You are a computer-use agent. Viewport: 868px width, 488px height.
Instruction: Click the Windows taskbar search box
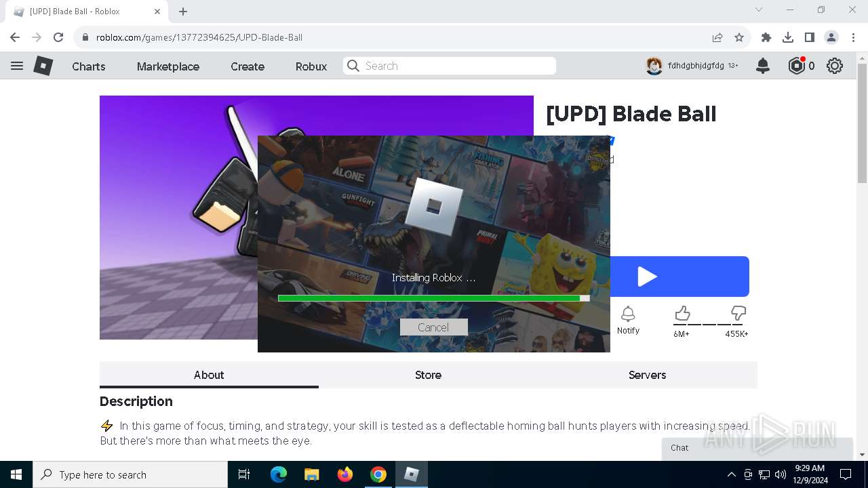click(x=130, y=474)
